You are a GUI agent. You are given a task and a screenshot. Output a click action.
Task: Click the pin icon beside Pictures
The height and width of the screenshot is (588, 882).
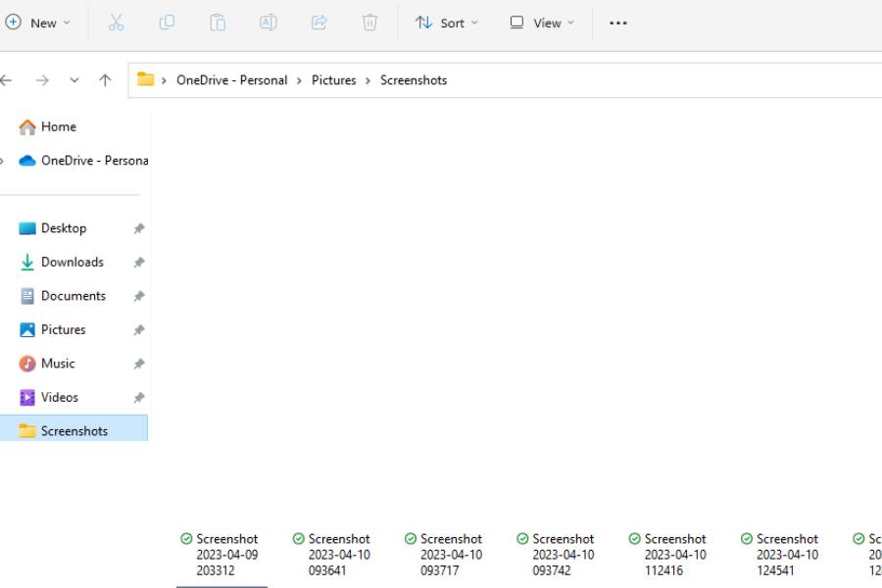point(139,329)
